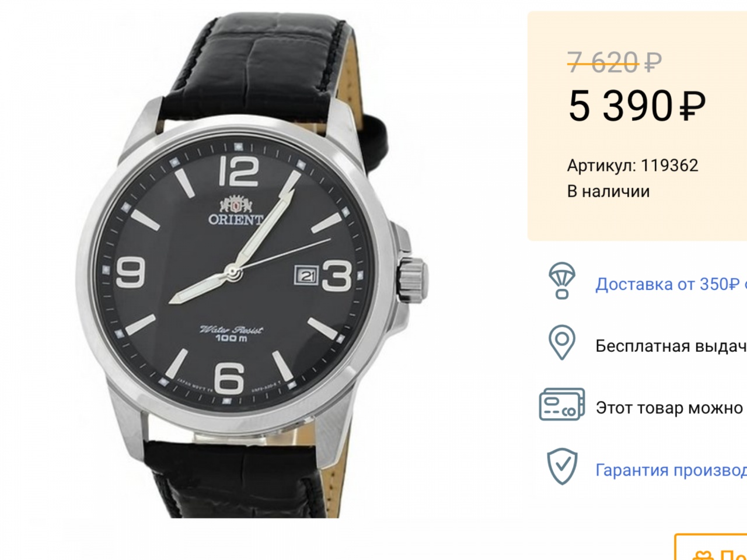
Task: Click the current price 5 390 ₽
Action: (637, 107)
